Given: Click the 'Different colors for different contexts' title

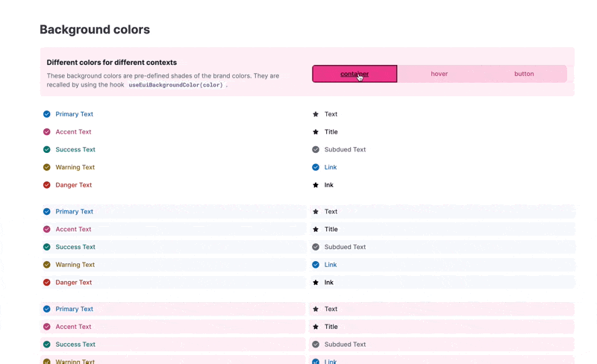Looking at the screenshot, I should click(111, 63).
